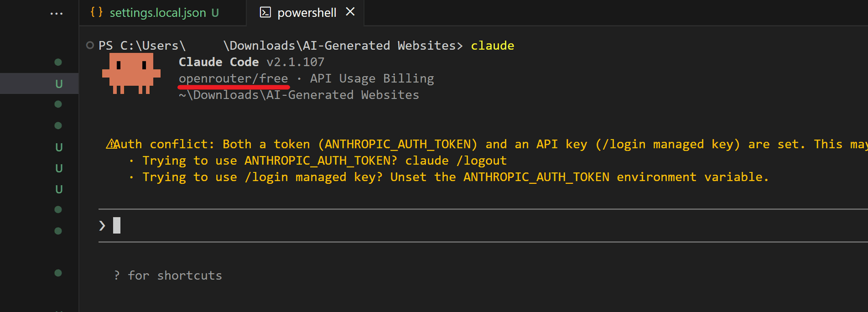
Task: Click the auth conflict warning triangle icon
Action: 110,144
